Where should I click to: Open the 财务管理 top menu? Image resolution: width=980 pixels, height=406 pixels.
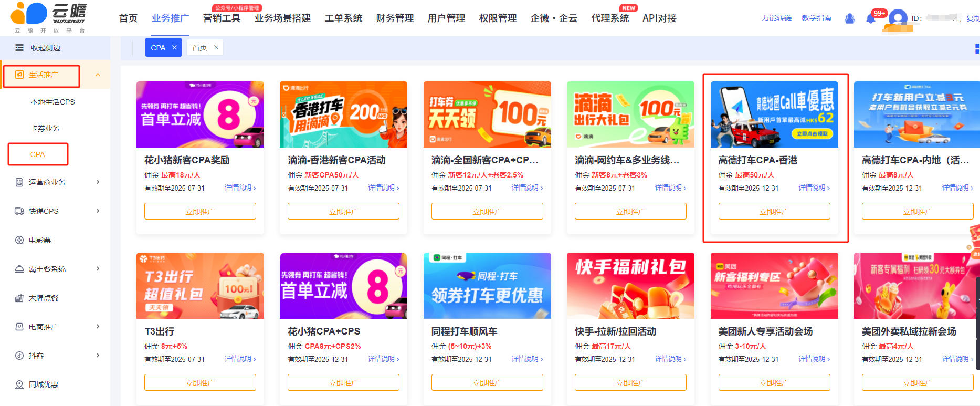[395, 18]
